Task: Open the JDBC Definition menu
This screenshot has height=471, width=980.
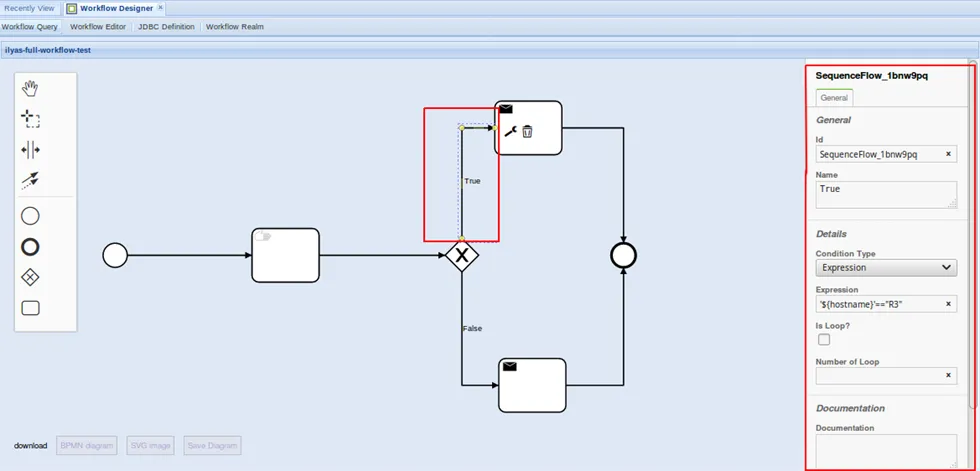Action: [x=166, y=27]
